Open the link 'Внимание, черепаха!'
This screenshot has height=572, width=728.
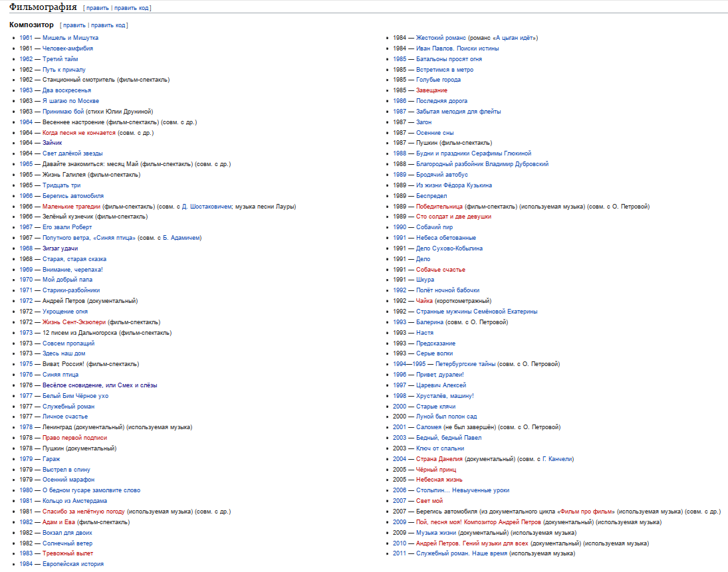click(x=73, y=270)
